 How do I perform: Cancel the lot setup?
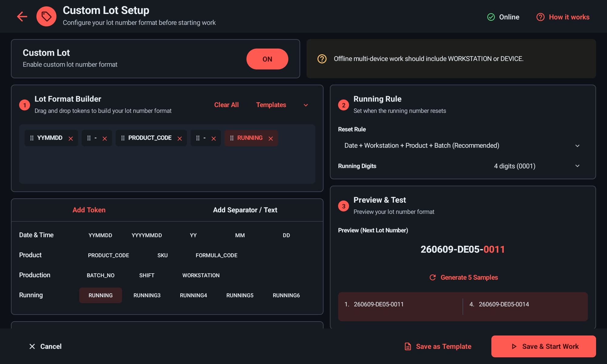click(x=45, y=346)
